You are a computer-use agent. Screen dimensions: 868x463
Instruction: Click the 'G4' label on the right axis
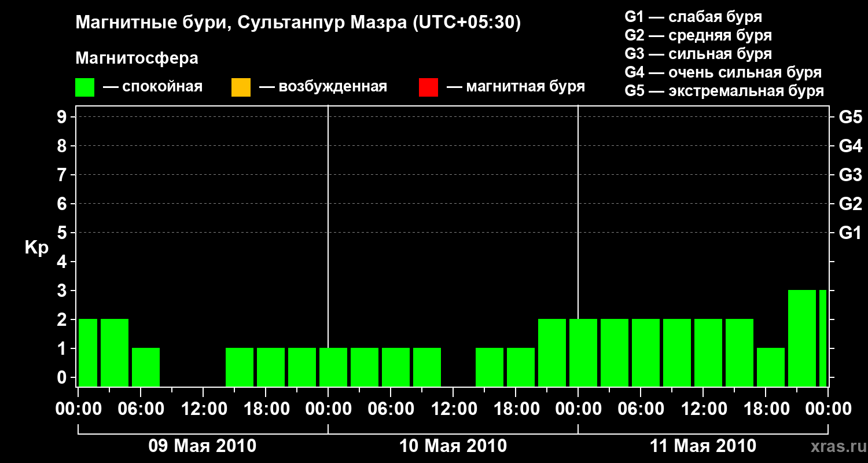(850, 146)
